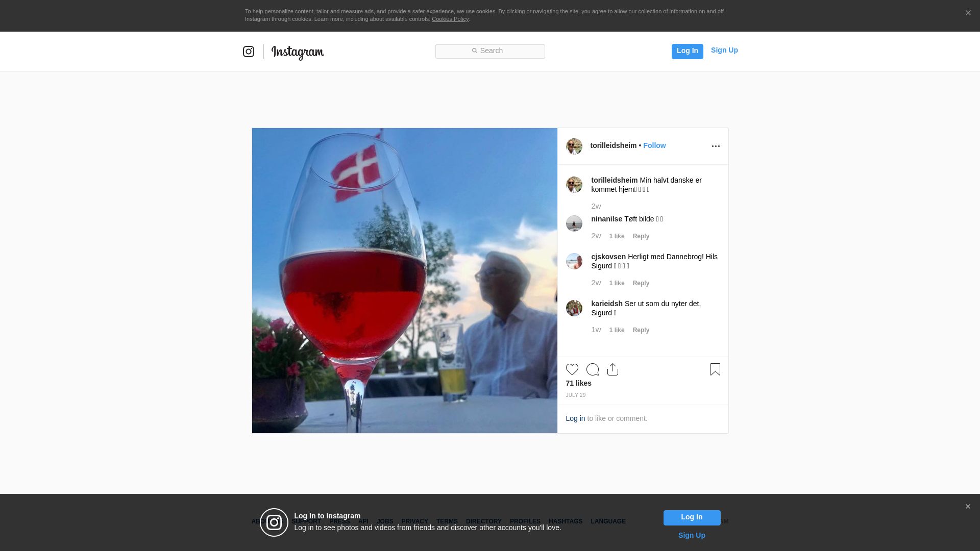Open the API footer link
This screenshot has width=980, height=551.
pyautogui.click(x=363, y=521)
